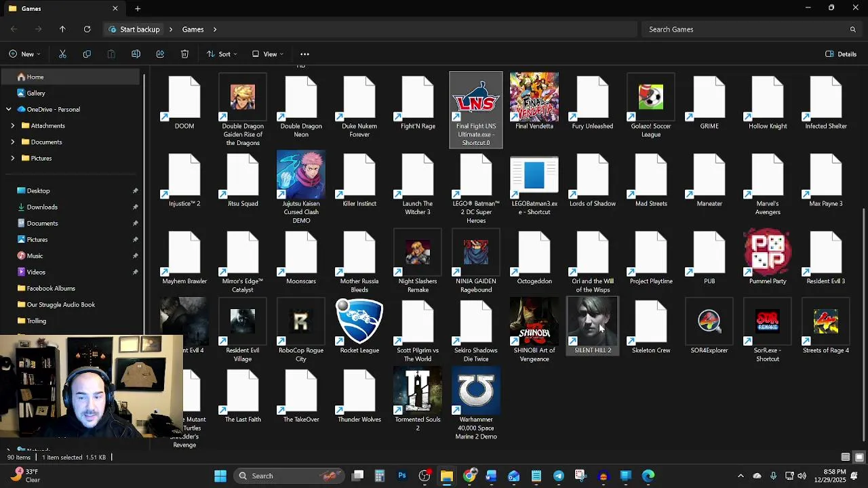Click the Cut scissors toolbar icon
Screen dimensions: 868x488
62,54
